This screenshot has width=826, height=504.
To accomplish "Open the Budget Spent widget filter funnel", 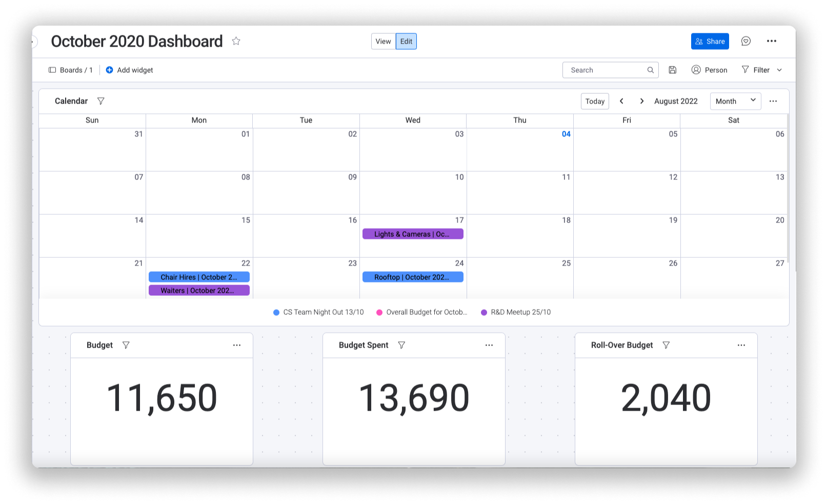I will point(402,345).
